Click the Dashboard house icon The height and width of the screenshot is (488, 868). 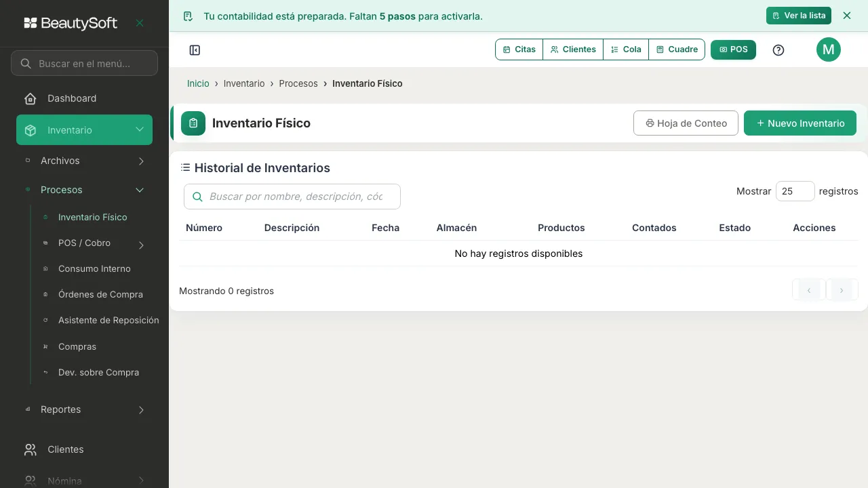click(31, 99)
